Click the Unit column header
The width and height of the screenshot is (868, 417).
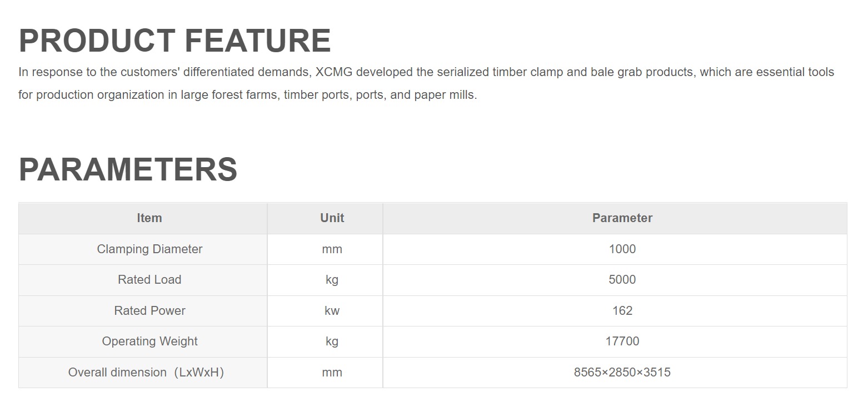pos(332,218)
